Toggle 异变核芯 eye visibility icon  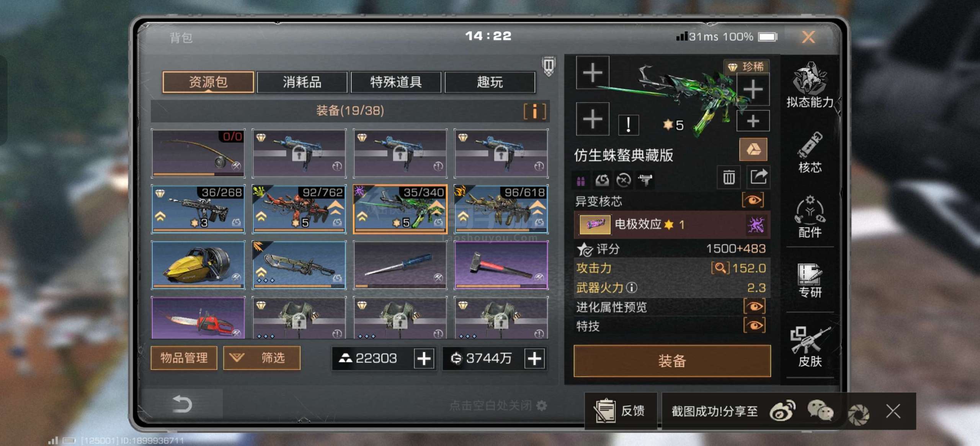753,200
